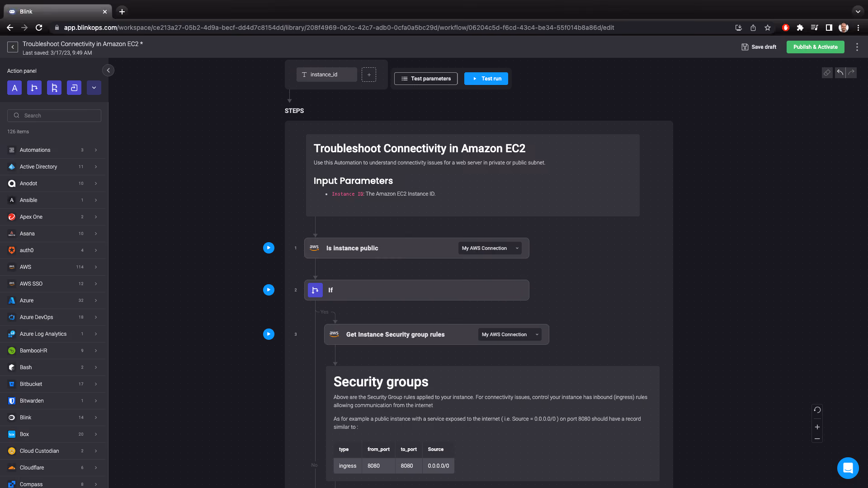Open Test parameters

[x=426, y=79]
